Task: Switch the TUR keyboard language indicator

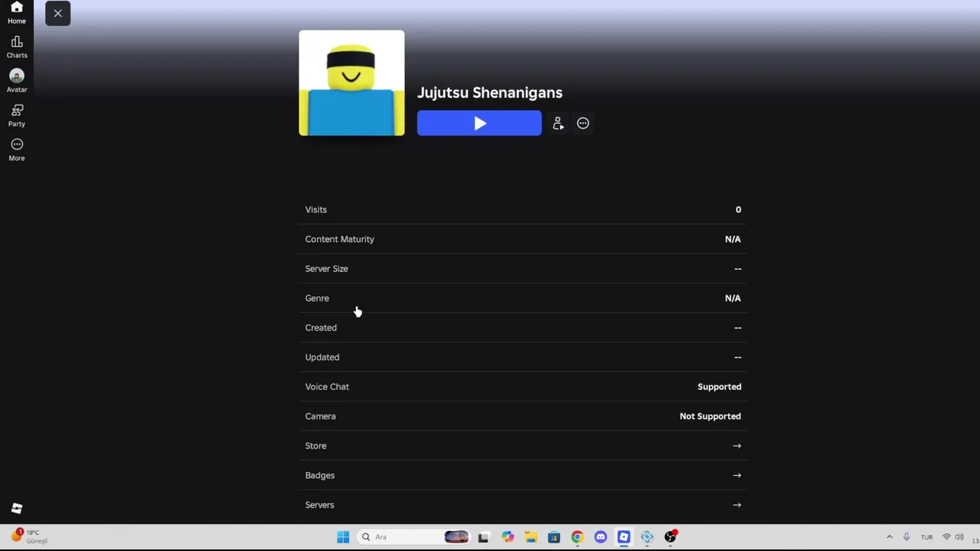Action: coord(926,537)
